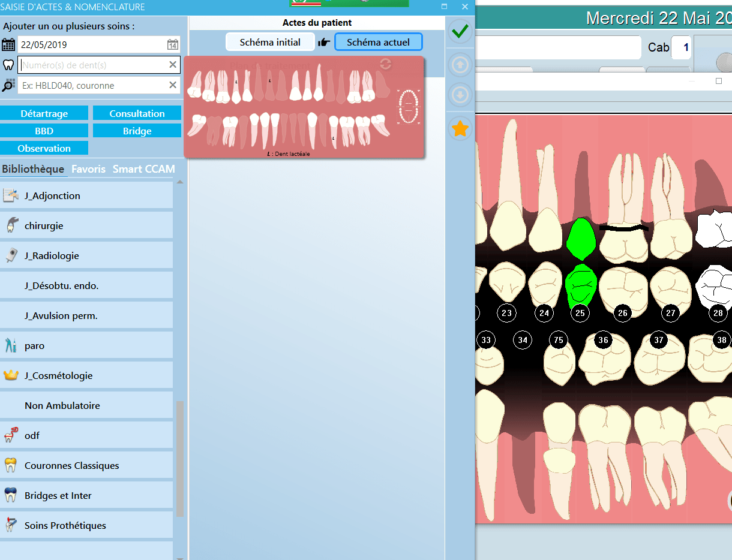Select Schéma initial view

(270, 42)
